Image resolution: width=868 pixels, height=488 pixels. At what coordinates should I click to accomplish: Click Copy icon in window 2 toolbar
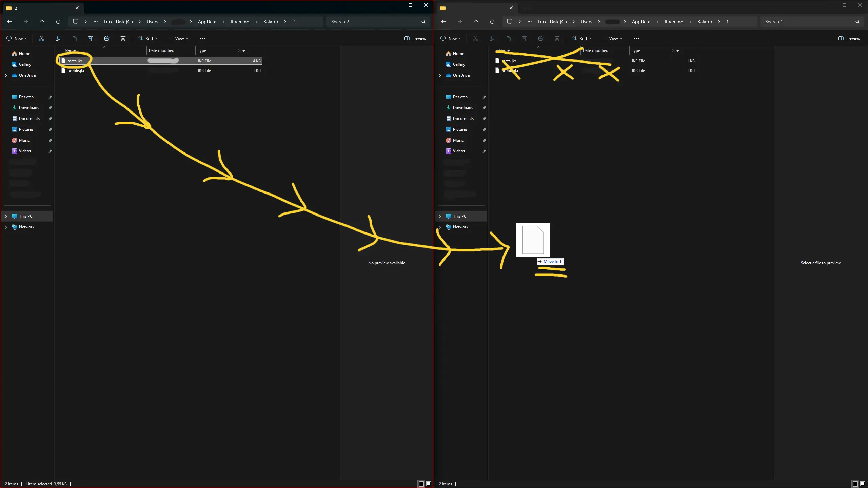[58, 38]
